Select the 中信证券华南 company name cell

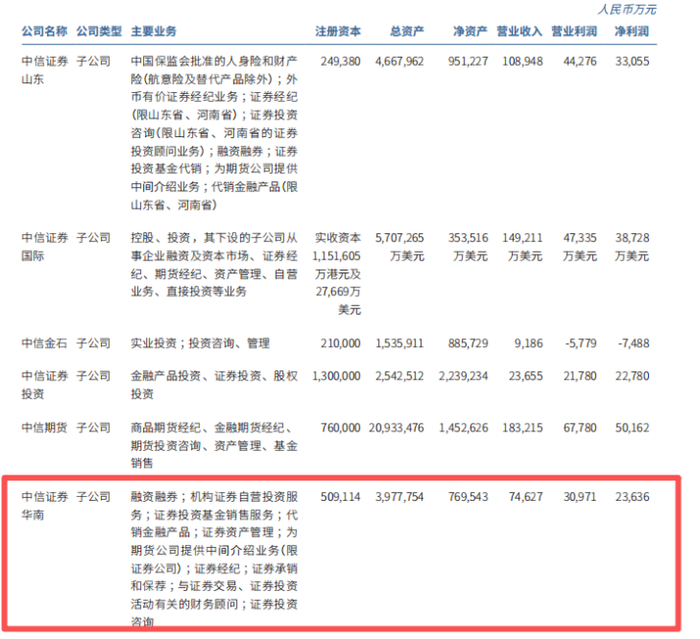tap(45, 506)
